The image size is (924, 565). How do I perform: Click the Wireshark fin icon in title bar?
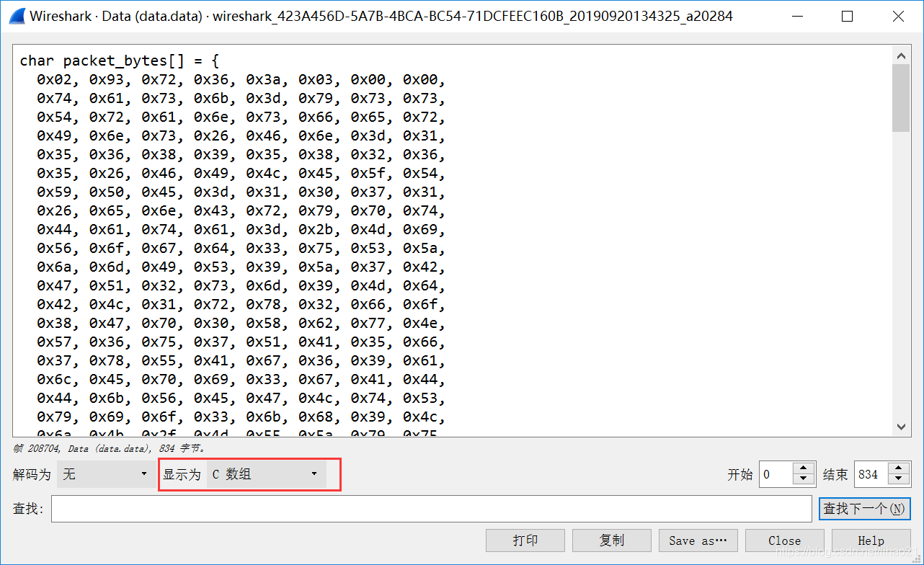pyautogui.click(x=17, y=16)
